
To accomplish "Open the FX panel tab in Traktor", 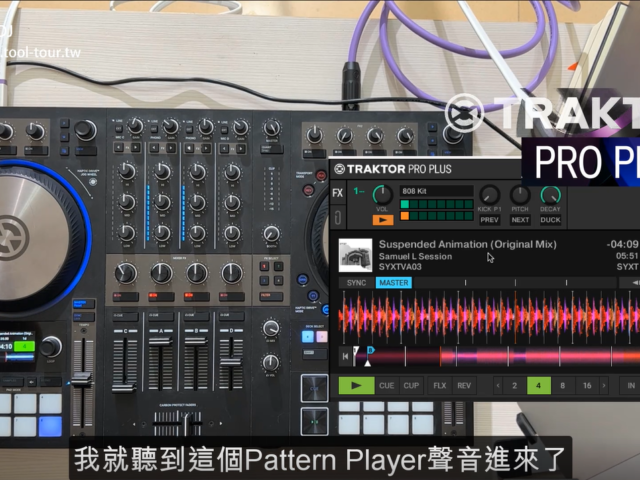I will coord(338,193).
